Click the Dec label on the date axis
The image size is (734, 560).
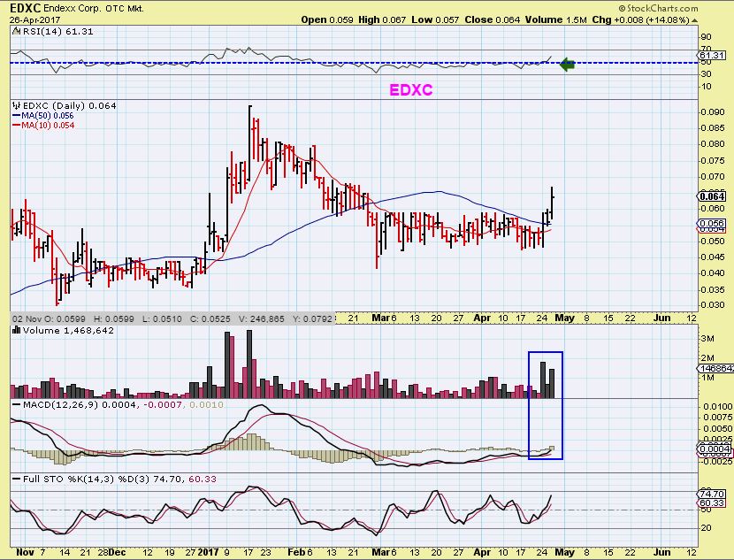click(117, 552)
